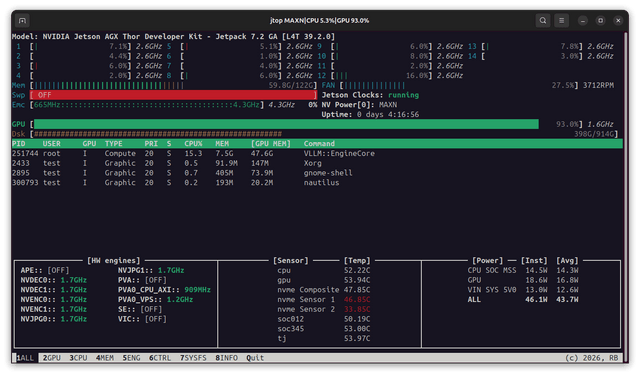Screen dimensions: 640x376
Task: Open the 3CPU tab
Action: point(78,358)
